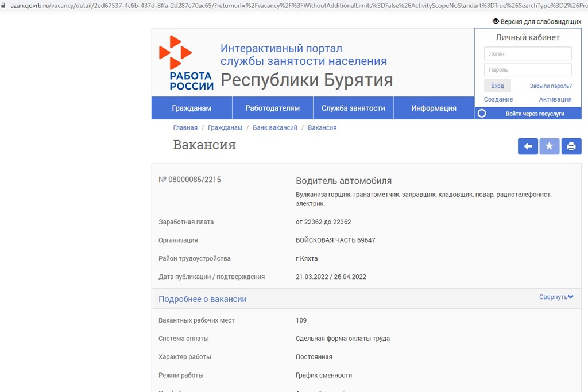Click Войти через госуслуги button
Viewport: 588px width, 392px height.
(535, 114)
